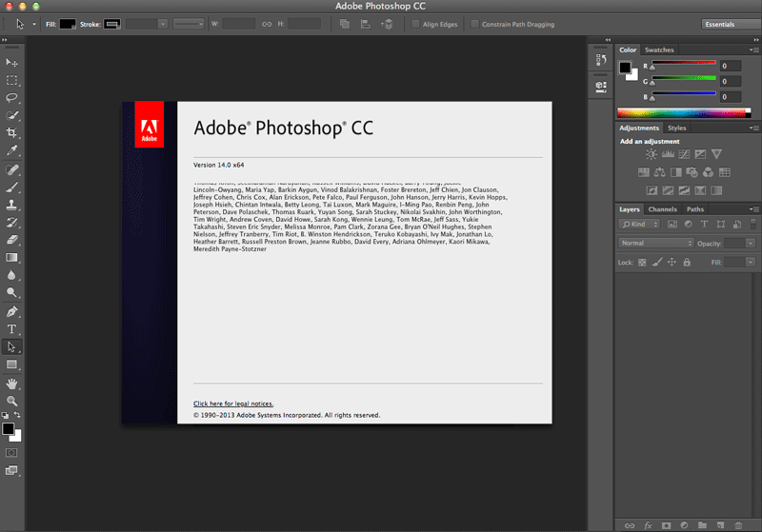Image resolution: width=762 pixels, height=532 pixels.
Task: Choose the Horizontal Type tool
Action: tap(11, 329)
